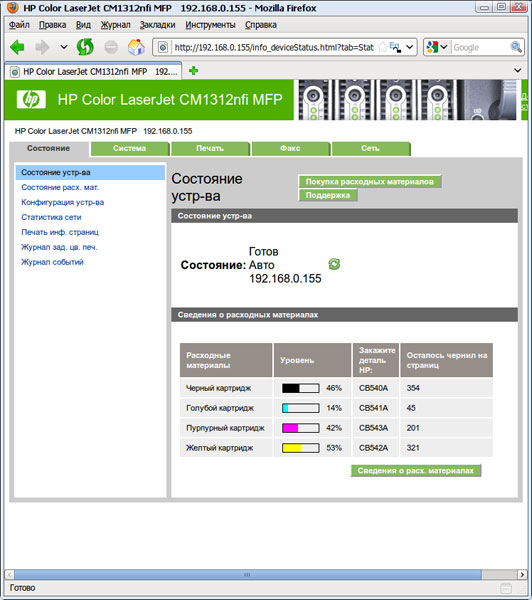
Task: Bookmark this page with the star icon
Action: coord(382,47)
